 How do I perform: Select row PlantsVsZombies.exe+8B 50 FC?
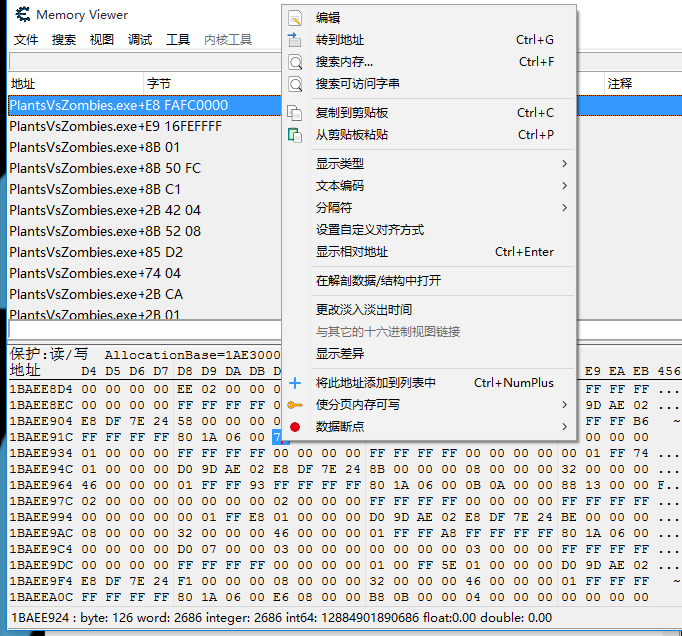(144, 168)
